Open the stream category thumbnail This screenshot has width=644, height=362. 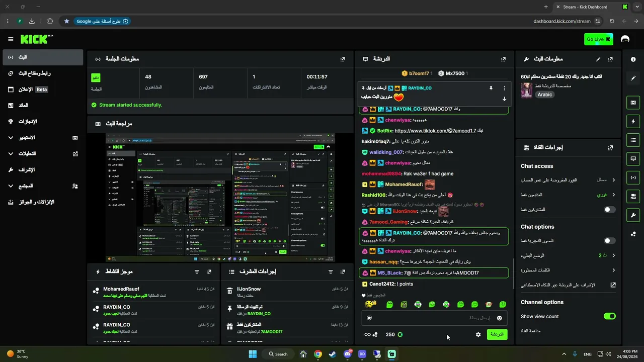[x=526, y=90]
